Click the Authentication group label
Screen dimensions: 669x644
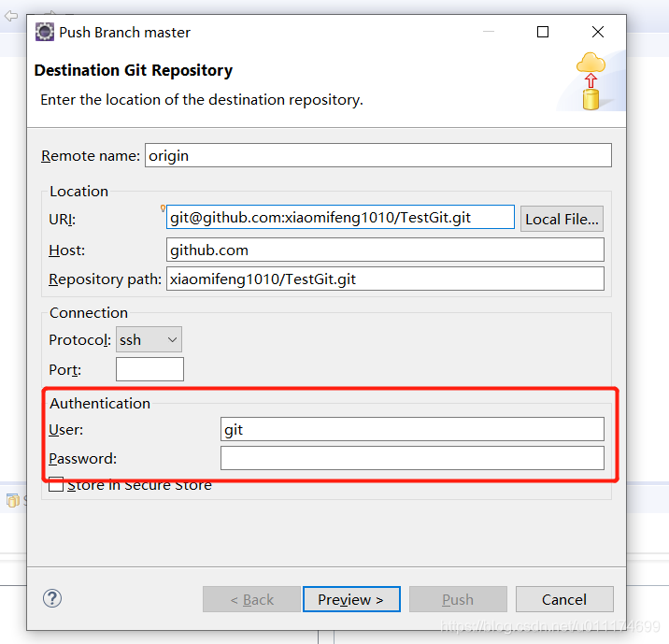(100, 403)
